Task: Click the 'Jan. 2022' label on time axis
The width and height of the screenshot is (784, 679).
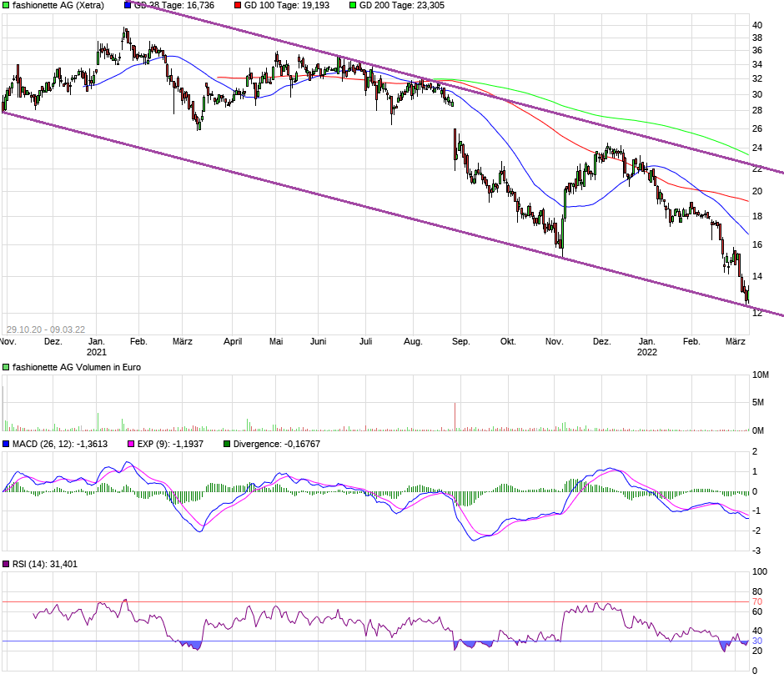Action: (646, 346)
